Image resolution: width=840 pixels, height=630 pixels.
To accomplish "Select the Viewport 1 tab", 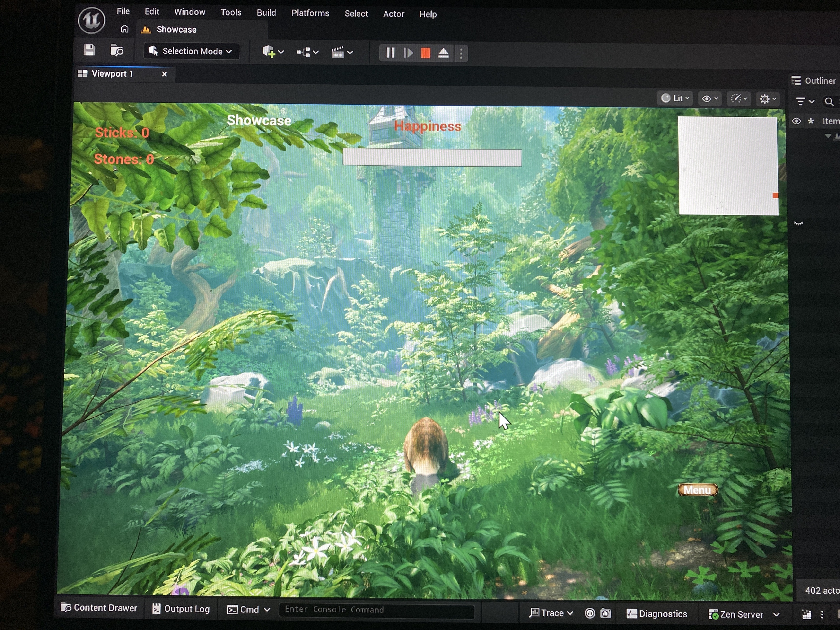I will (112, 74).
